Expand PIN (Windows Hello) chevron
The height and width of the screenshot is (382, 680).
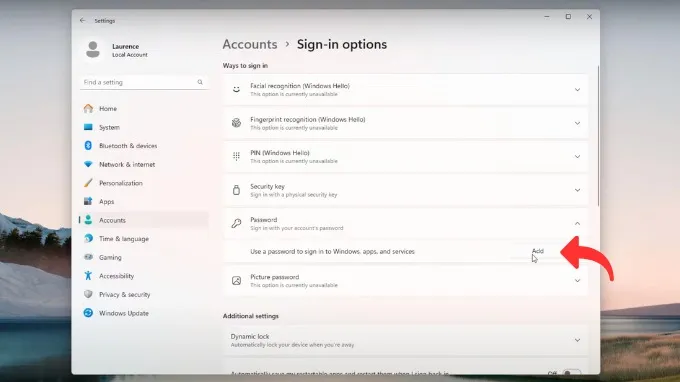pyautogui.click(x=577, y=157)
